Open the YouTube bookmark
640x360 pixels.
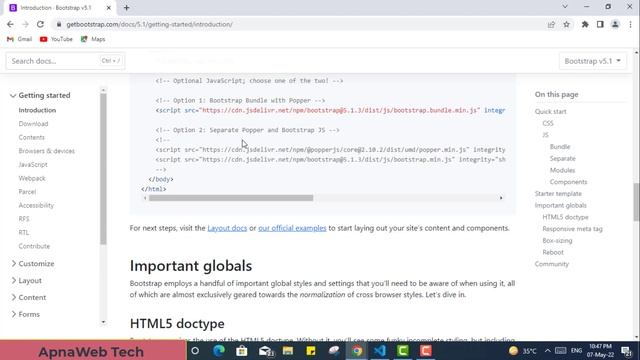(56, 39)
